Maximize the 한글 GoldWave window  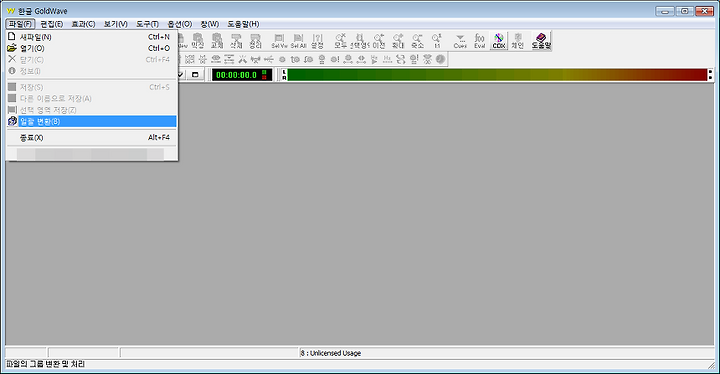click(684, 11)
